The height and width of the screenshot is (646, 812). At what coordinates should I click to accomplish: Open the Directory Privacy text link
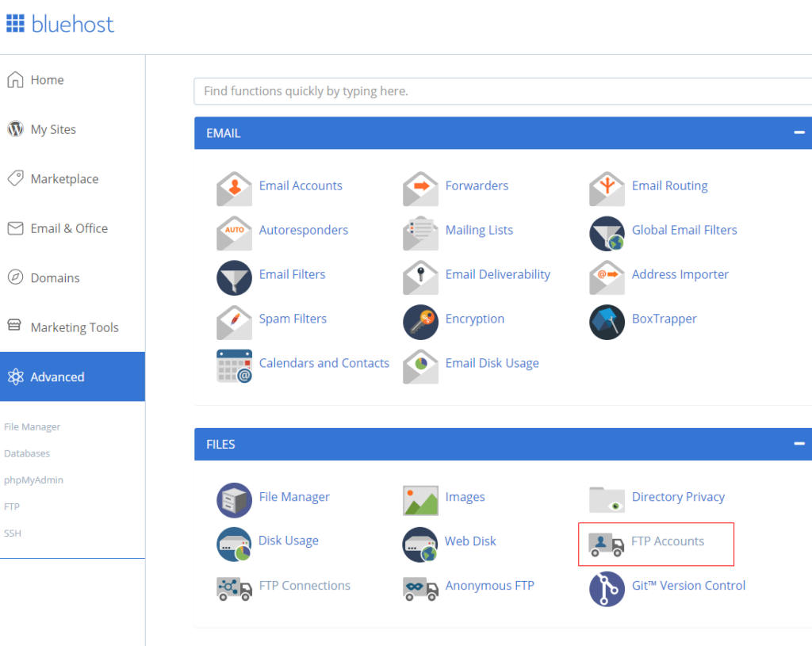[x=678, y=498]
